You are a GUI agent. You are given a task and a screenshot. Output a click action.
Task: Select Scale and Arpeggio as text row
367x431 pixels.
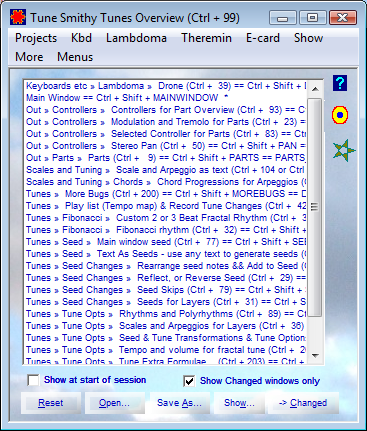tap(166, 170)
